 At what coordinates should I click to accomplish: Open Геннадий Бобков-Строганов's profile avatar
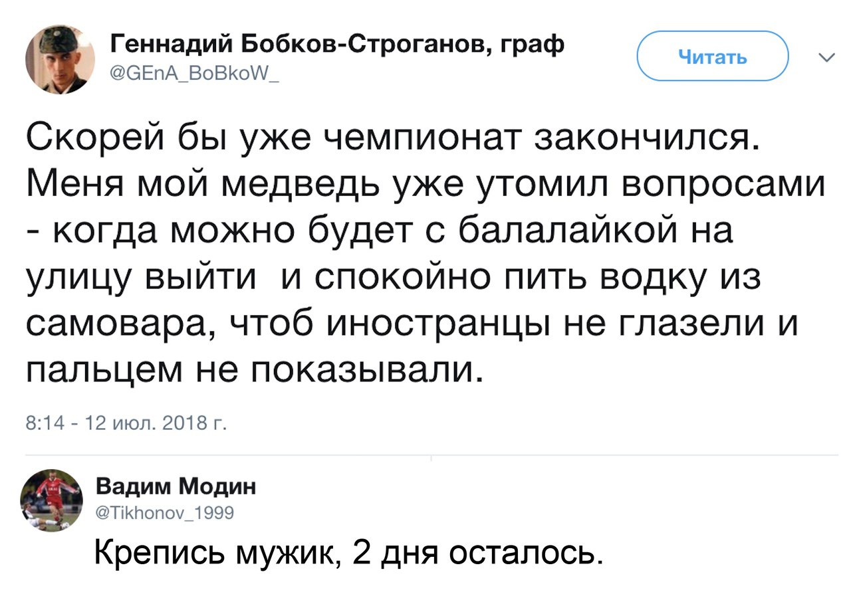60,60
